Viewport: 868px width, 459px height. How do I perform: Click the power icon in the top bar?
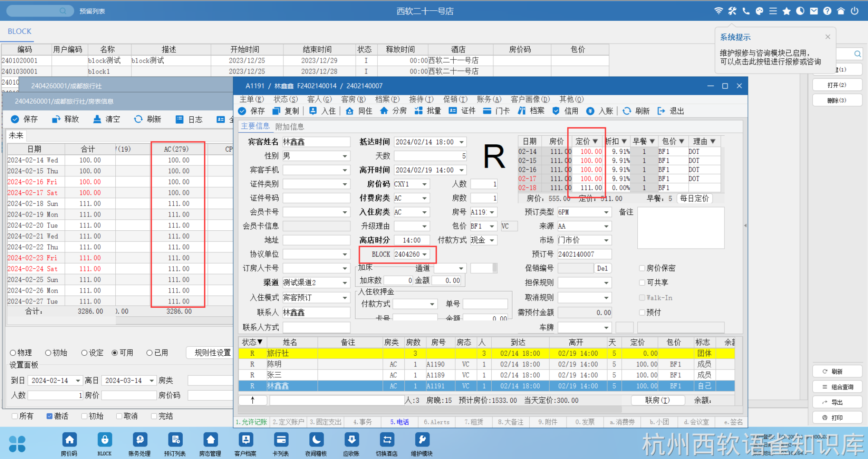(854, 11)
